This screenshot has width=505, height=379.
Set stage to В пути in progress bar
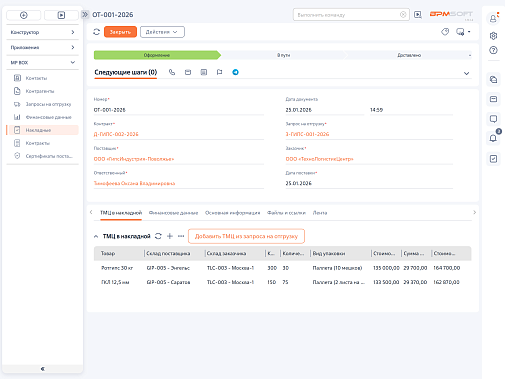tap(283, 55)
